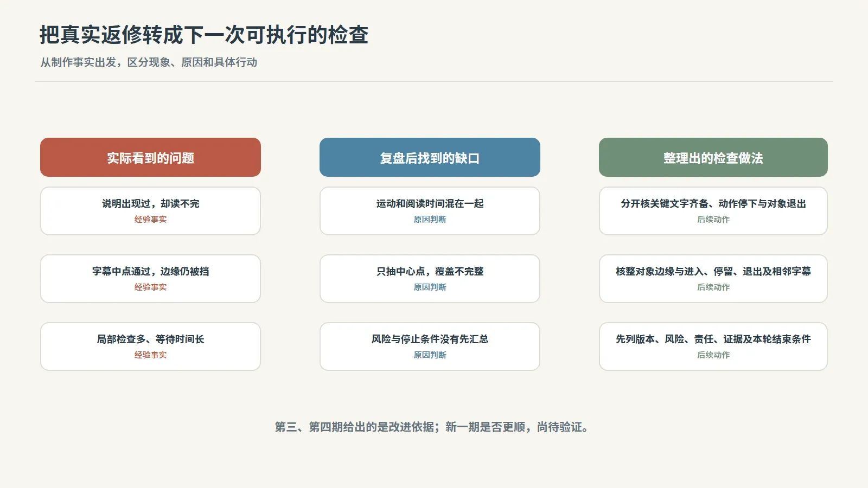Viewport: 868px width, 488px height.
Task: Click "后续动作" under "核整对象边缘与进入…" card
Action: (713, 287)
